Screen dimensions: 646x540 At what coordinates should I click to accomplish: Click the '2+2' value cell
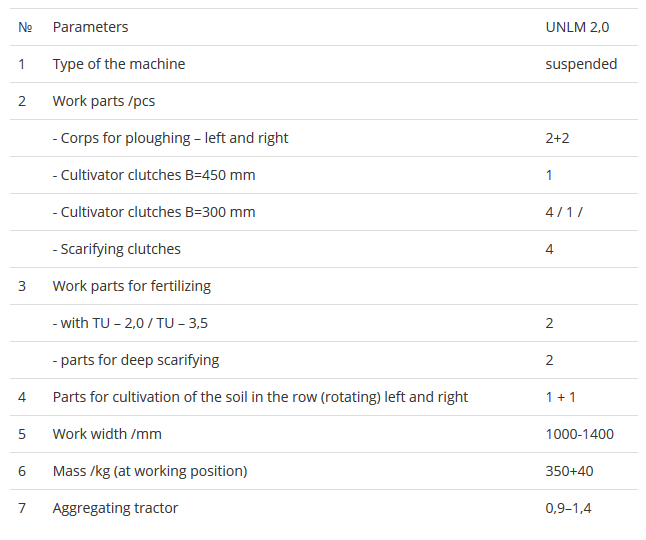tap(557, 138)
